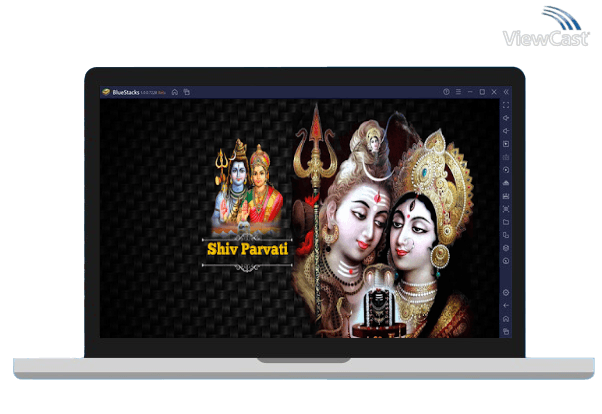Click the large Shiv Parvati artwork

(384, 222)
